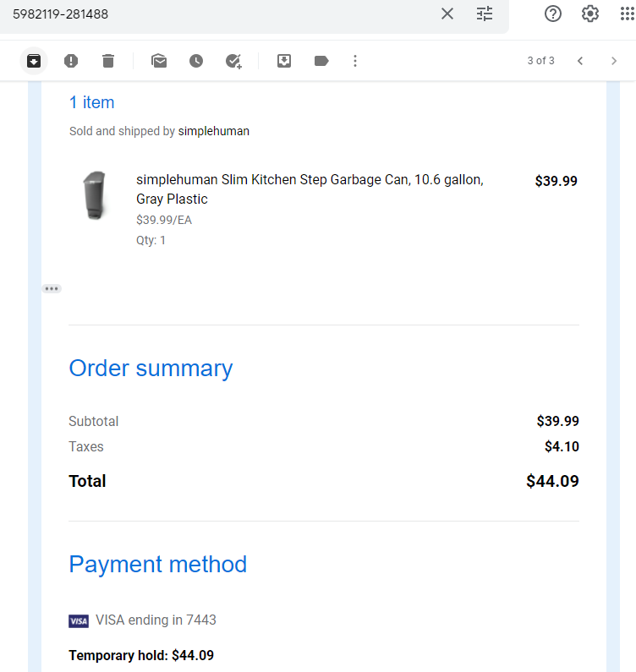Open the Labels menu icon

click(321, 61)
